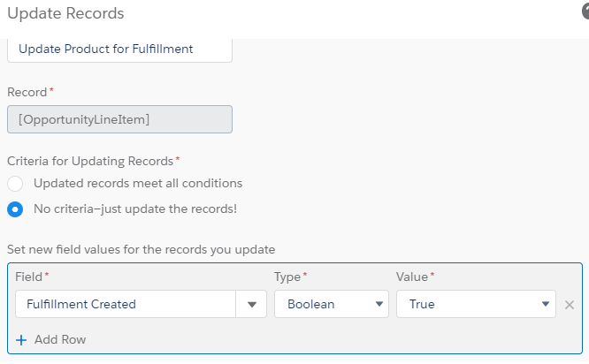This screenshot has width=589, height=364.
Task: Open the Type dropdown showing Boolean
Action: pyautogui.click(x=332, y=305)
